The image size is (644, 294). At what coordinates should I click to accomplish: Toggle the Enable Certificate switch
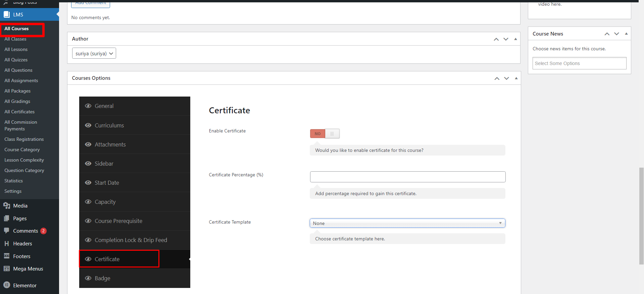(325, 134)
